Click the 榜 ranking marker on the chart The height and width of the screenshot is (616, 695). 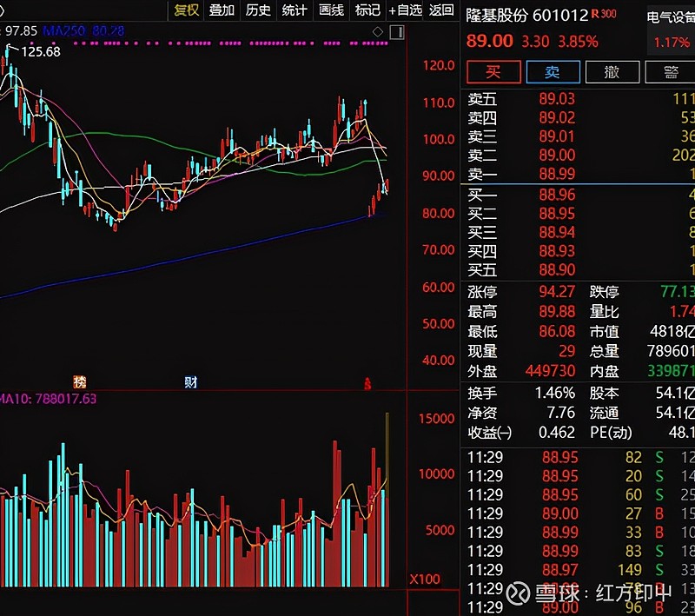(80, 381)
